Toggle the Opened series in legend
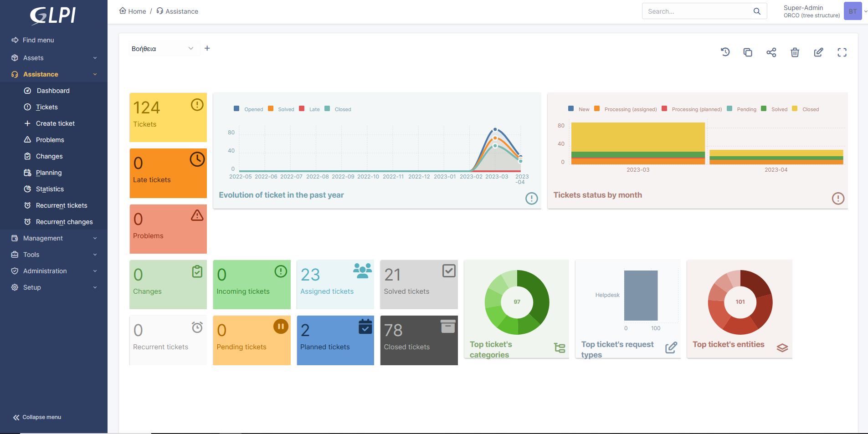Screen dimensions: 868x434 [x=249, y=109]
